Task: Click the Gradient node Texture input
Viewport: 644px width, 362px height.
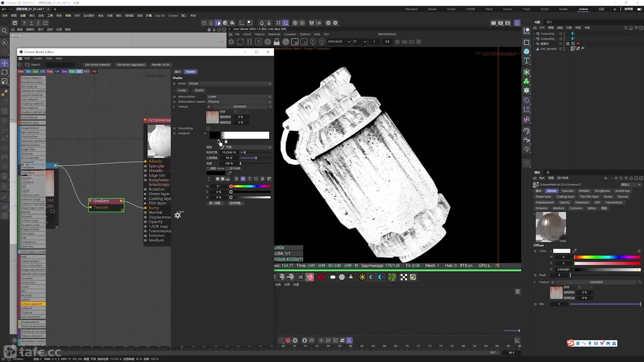Action: coord(91,207)
